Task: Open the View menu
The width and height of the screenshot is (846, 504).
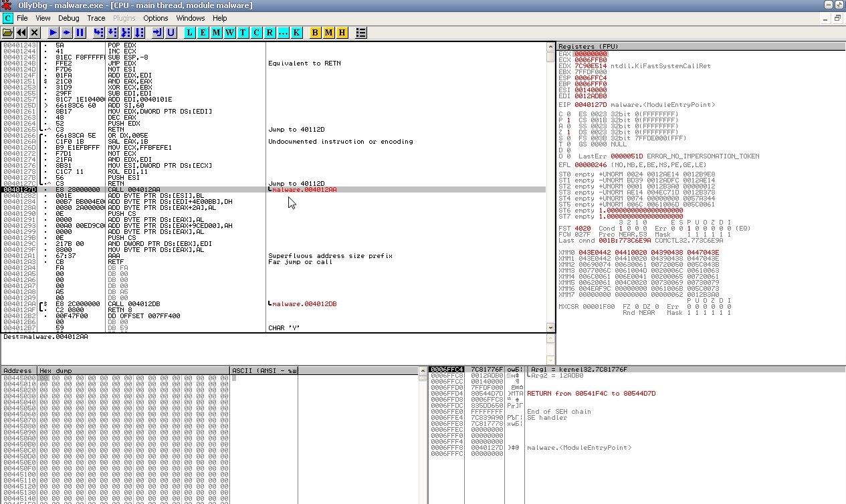Action: pos(43,18)
